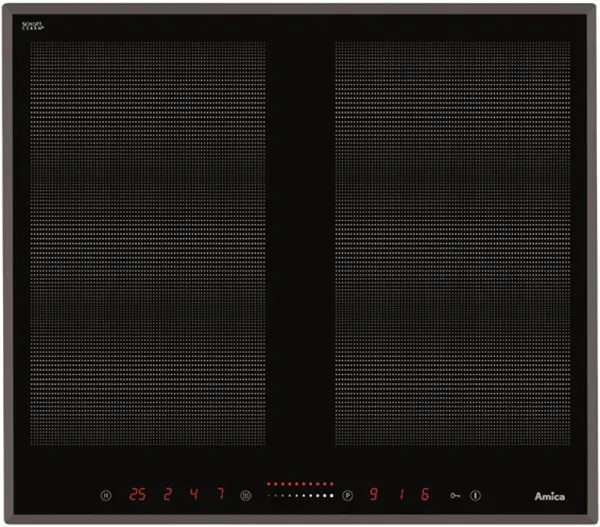
Task: Tap the SCHOTT CERAN mark
Action: [x=33, y=26]
